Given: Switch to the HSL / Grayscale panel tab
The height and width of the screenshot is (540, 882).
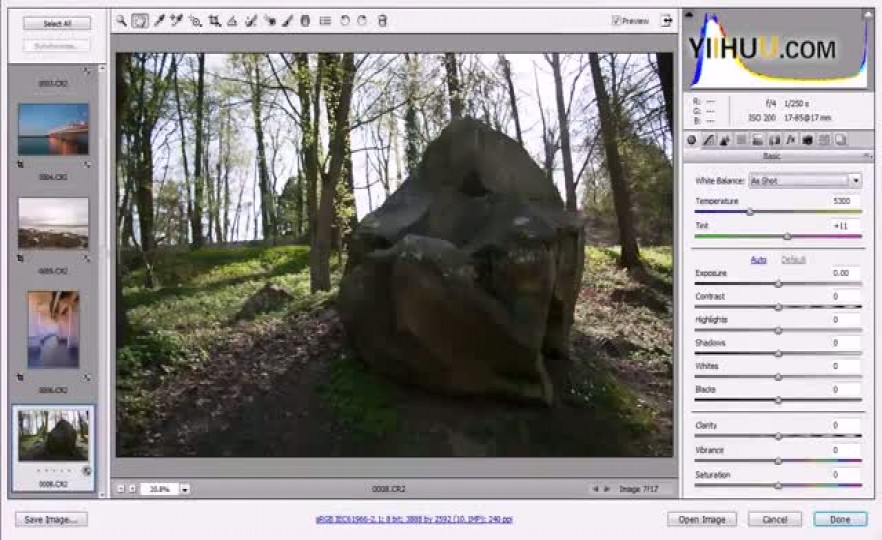Looking at the screenshot, I should click(x=741, y=140).
